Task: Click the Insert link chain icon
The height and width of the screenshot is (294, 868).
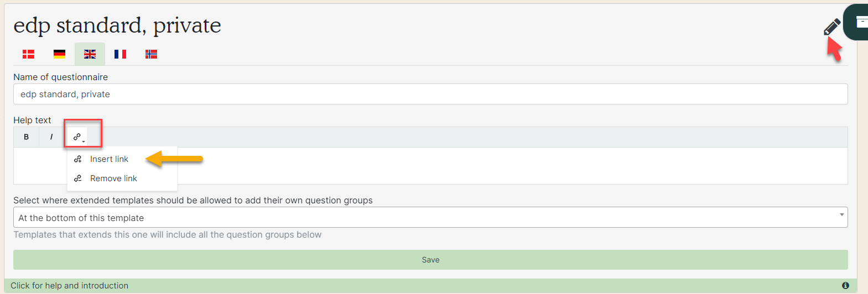Action: point(78,159)
